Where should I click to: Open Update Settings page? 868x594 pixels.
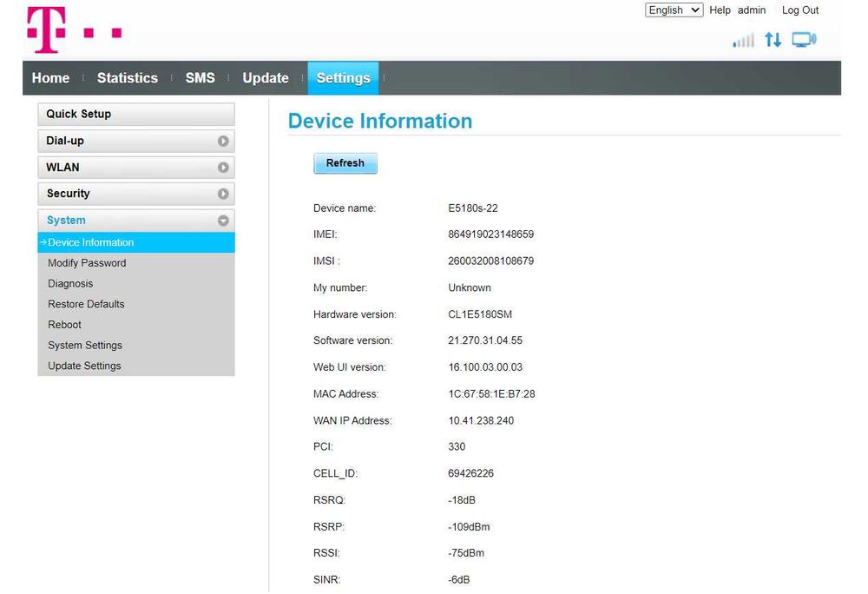(84, 366)
